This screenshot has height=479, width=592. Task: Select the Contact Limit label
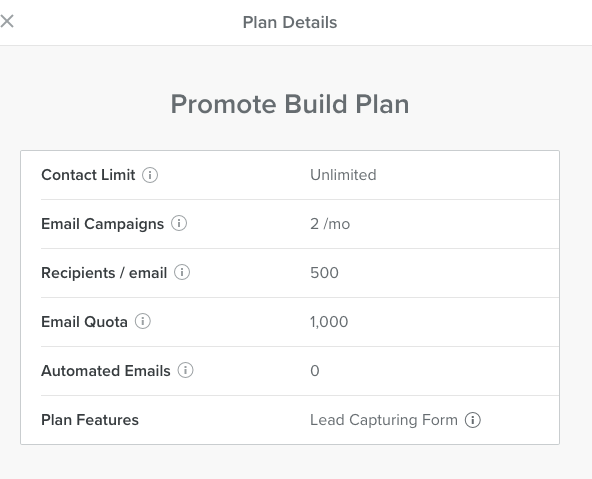[88, 175]
